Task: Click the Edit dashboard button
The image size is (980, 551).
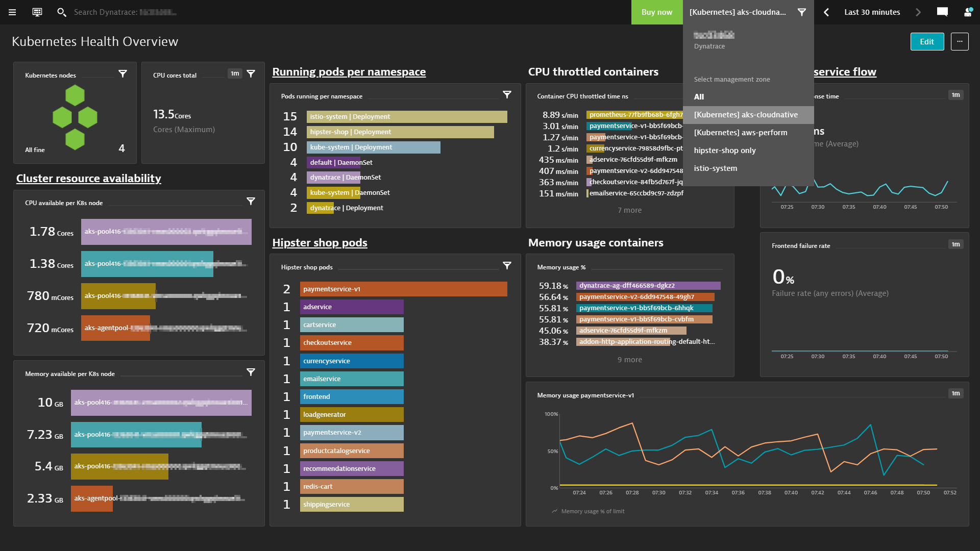Action: pyautogui.click(x=927, y=42)
